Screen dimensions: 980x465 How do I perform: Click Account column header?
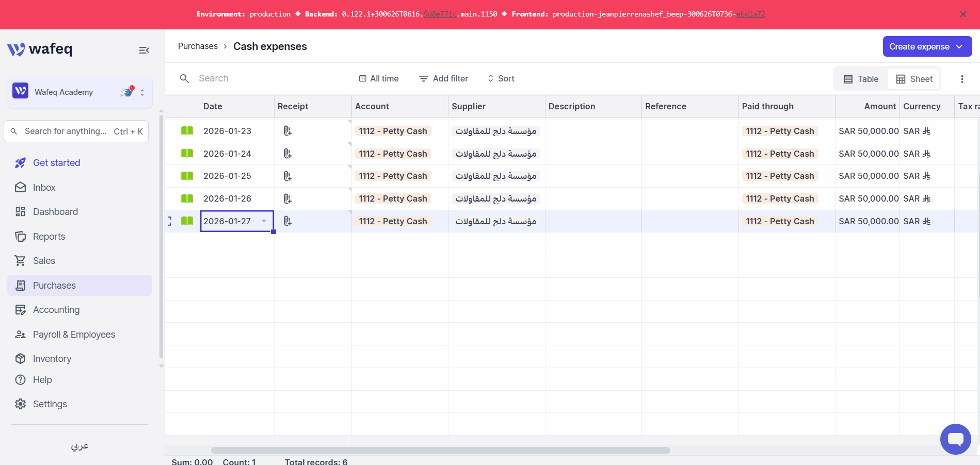coord(399,106)
